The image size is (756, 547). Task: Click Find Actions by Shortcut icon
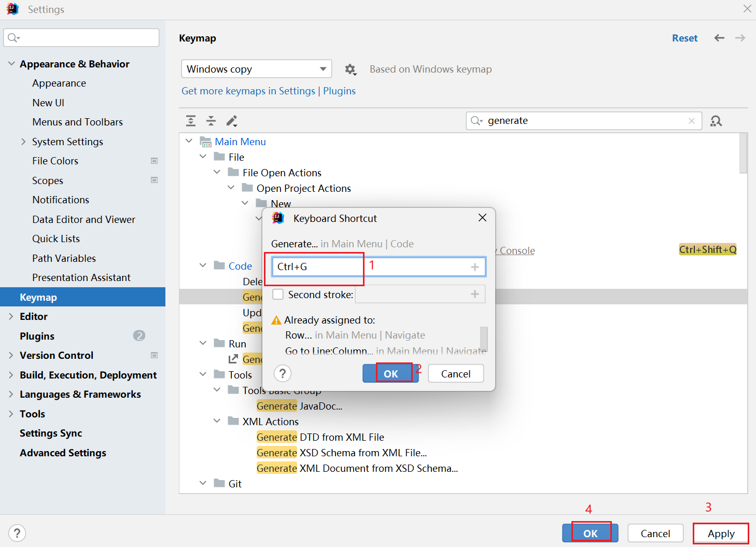pyautogui.click(x=716, y=121)
